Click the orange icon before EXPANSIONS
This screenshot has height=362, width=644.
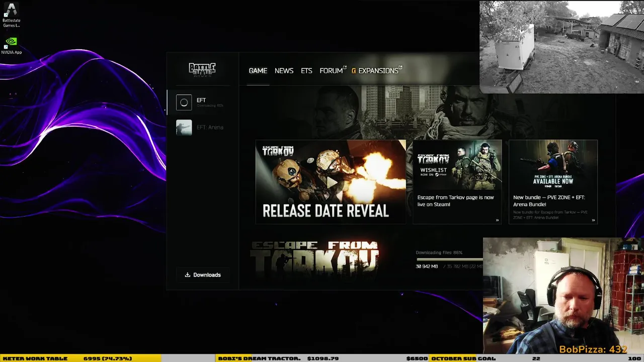click(354, 71)
